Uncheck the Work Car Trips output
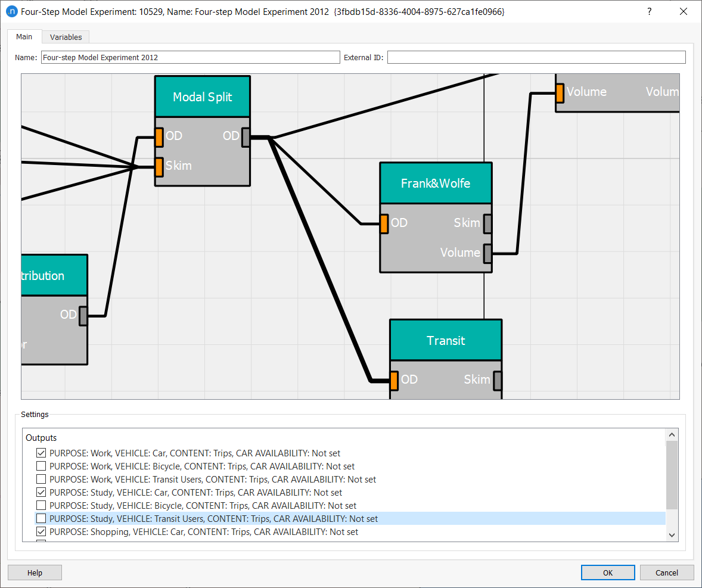Screen dimensions: 702x588 click(41, 453)
